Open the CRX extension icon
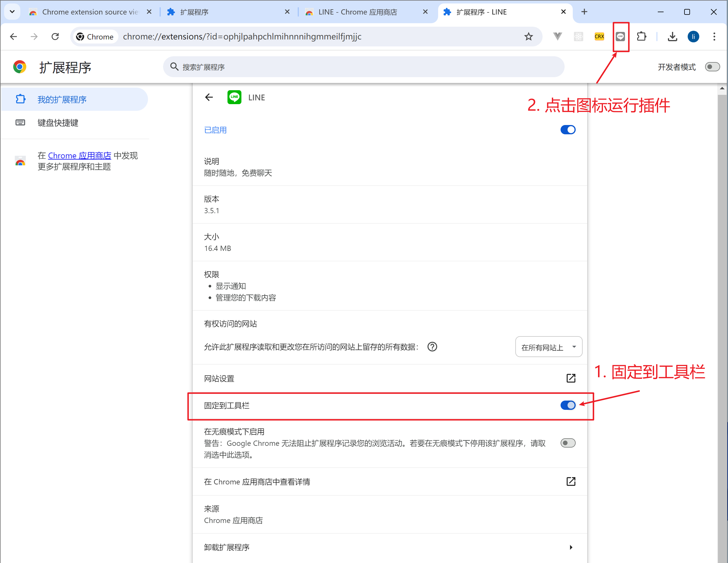This screenshot has width=728, height=563. pyautogui.click(x=599, y=37)
